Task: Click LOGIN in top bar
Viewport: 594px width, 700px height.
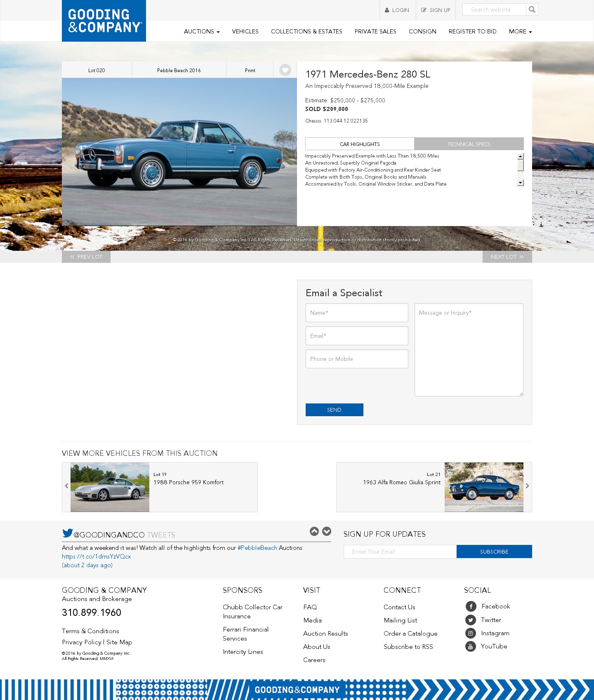Action: [x=397, y=10]
